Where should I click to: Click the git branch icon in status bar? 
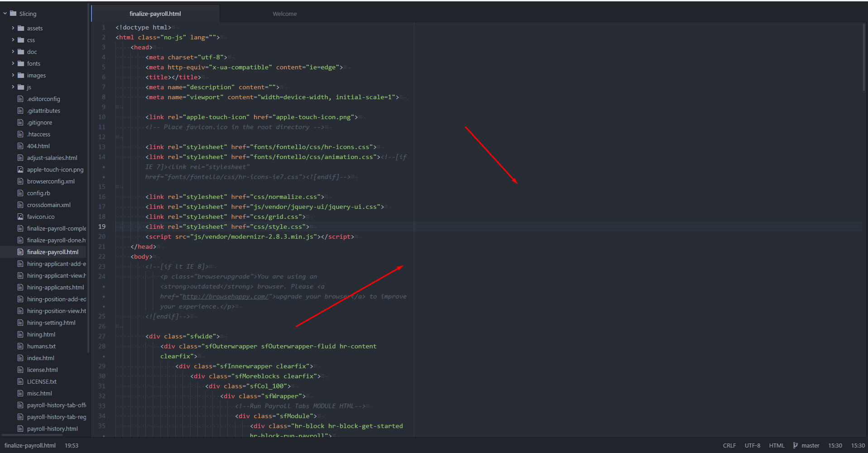click(796, 445)
